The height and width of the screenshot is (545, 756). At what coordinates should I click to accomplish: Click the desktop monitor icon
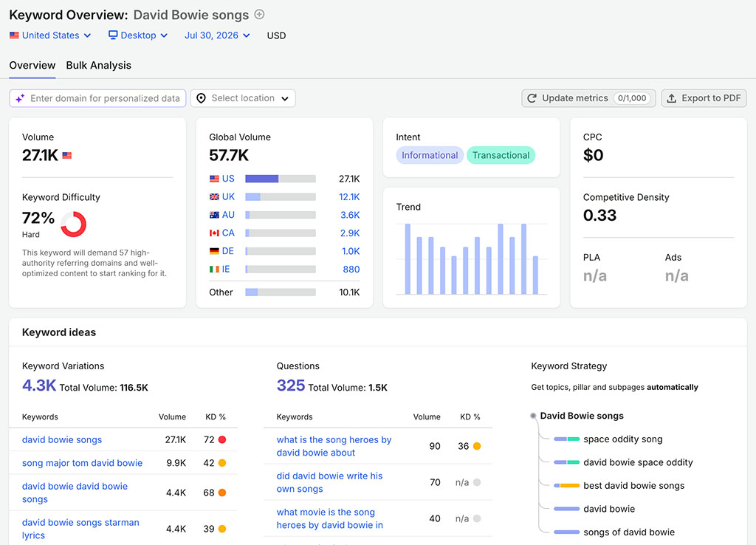click(113, 35)
